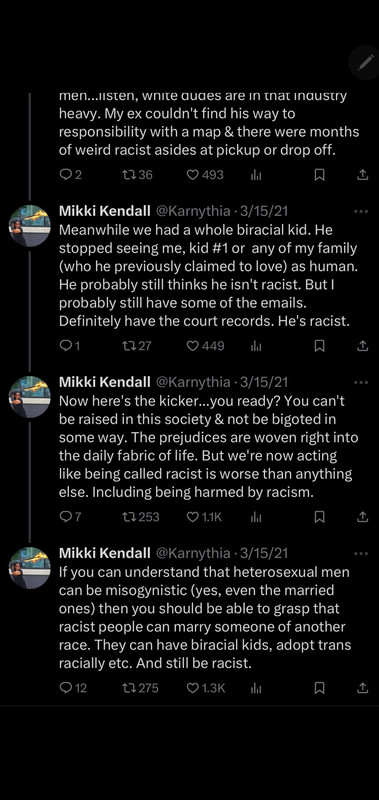This screenshot has height=800, width=379.
Task: Share the last tweet about heterosexual men
Action: [362, 688]
